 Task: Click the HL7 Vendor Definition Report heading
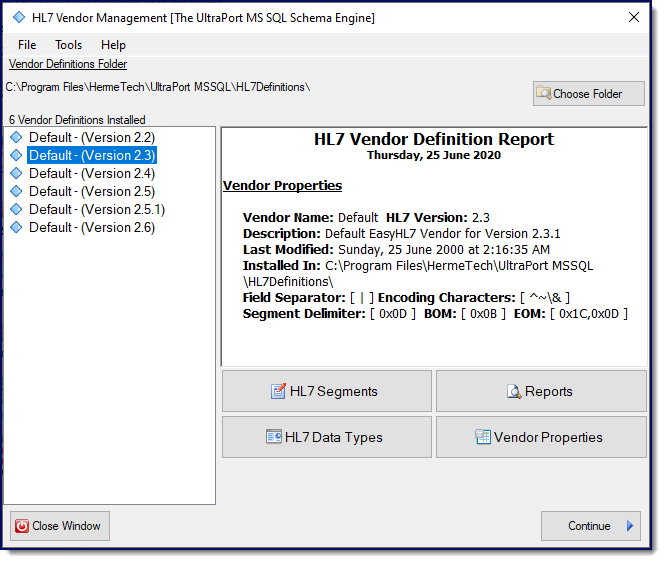pos(434,139)
